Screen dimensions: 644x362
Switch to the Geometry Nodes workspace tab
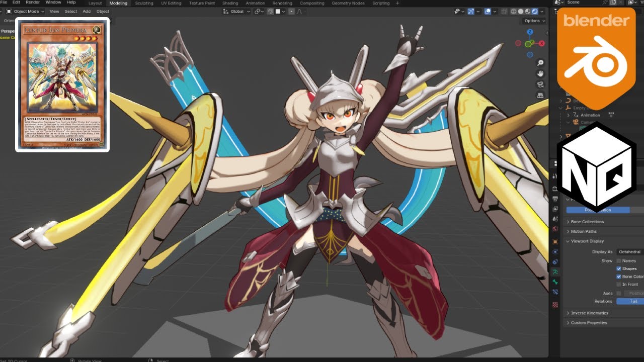(348, 3)
